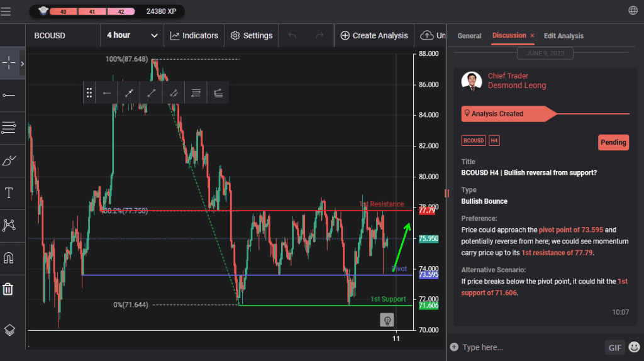Open the Indicators menu
Screen dimensions: 644x361
coord(194,36)
